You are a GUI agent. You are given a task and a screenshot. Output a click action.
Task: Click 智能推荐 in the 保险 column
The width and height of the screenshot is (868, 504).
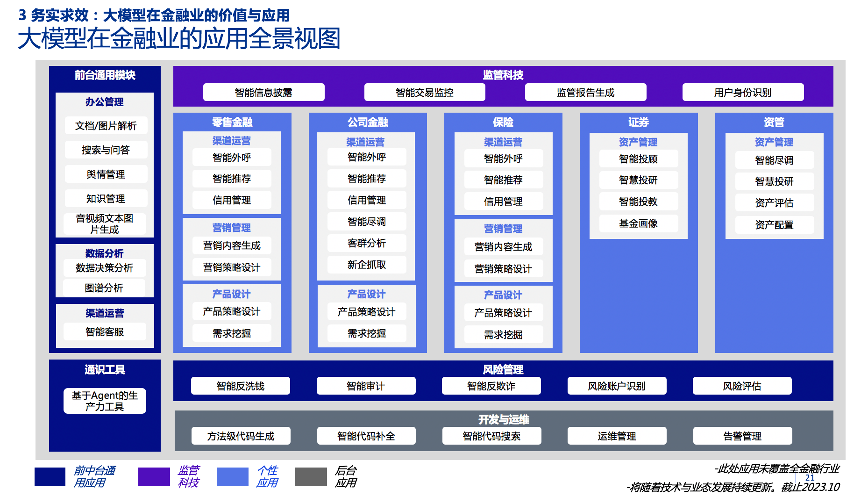[504, 180]
